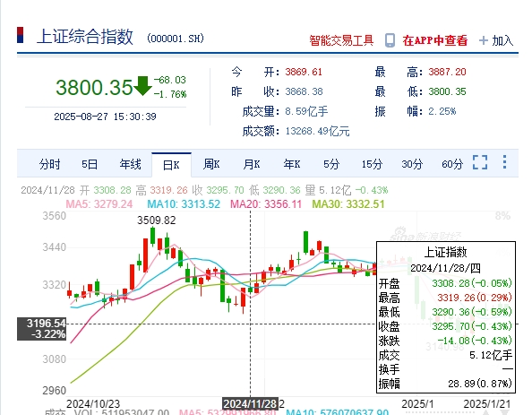Click the green down arrow beside 3800.35

142,86
